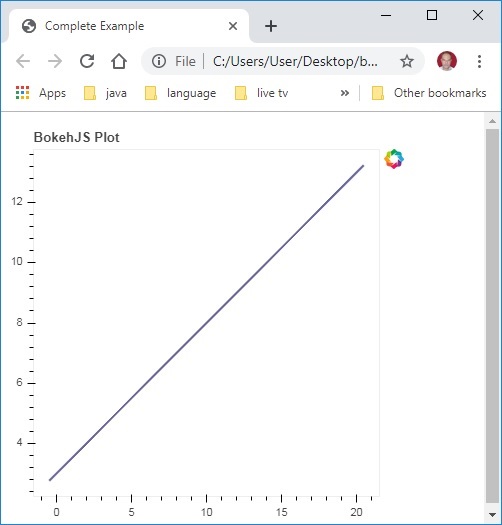Viewport: 502px width, 525px height.
Task: Close the Complete Example tab
Action: (233, 26)
